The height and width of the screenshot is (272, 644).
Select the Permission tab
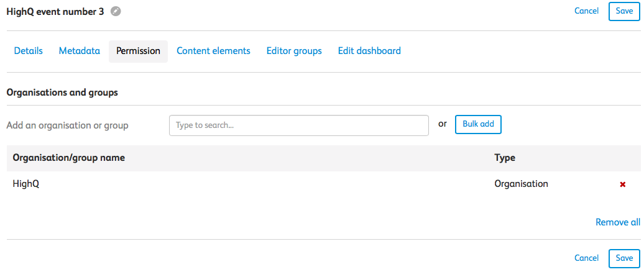pos(138,51)
